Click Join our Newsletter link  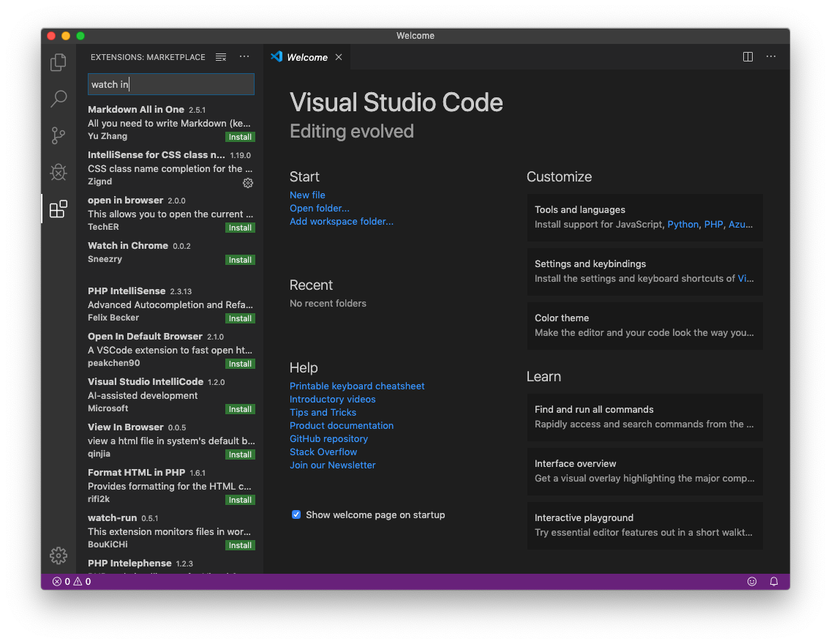click(x=332, y=465)
